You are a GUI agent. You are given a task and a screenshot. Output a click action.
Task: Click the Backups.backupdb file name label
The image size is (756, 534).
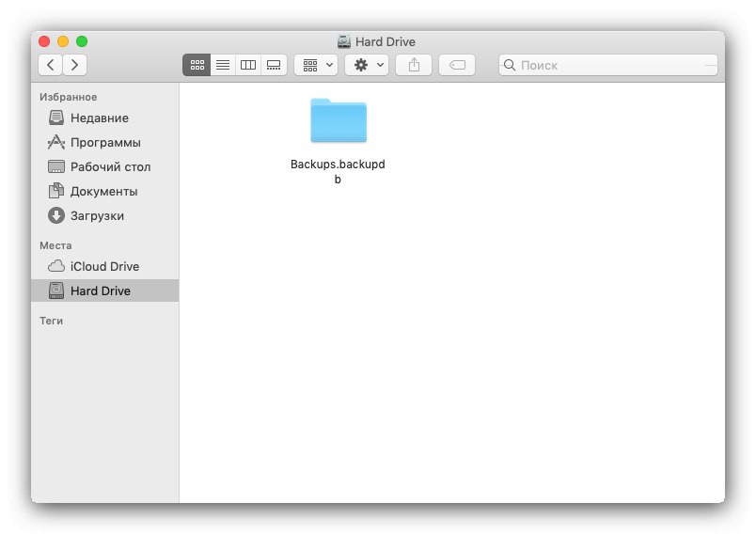point(338,171)
